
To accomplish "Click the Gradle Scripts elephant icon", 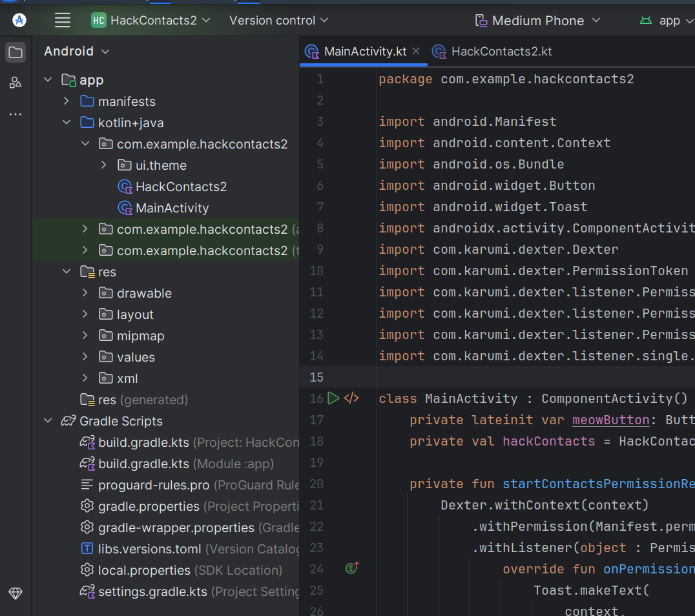I will [x=68, y=421].
